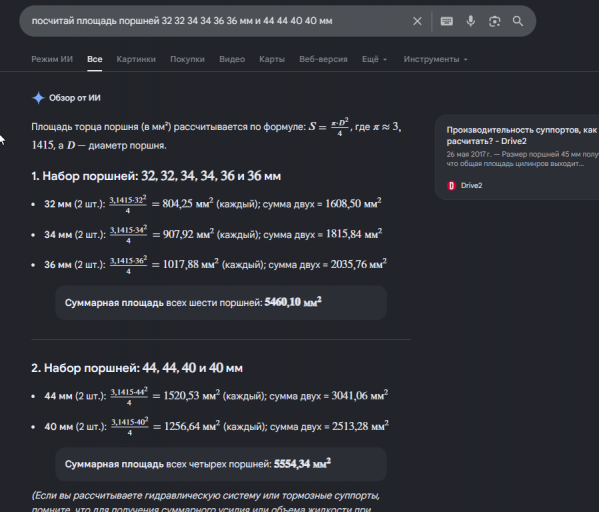Click the magnifying glass search icon
This screenshot has width=599, height=512.
click(518, 21)
